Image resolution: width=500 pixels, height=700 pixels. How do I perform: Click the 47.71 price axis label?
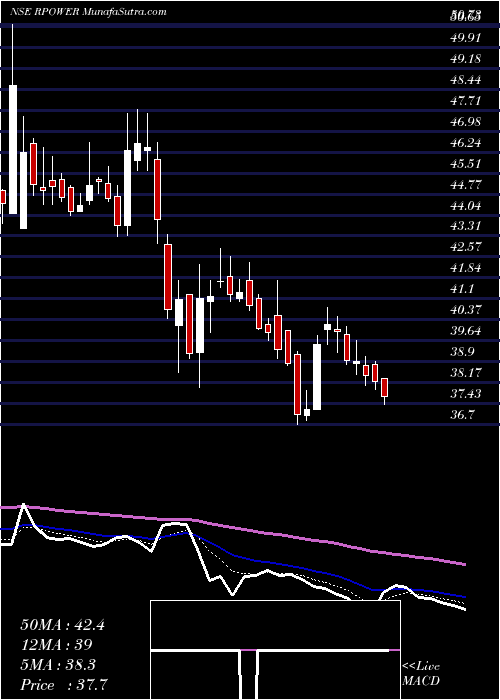[x=465, y=101]
